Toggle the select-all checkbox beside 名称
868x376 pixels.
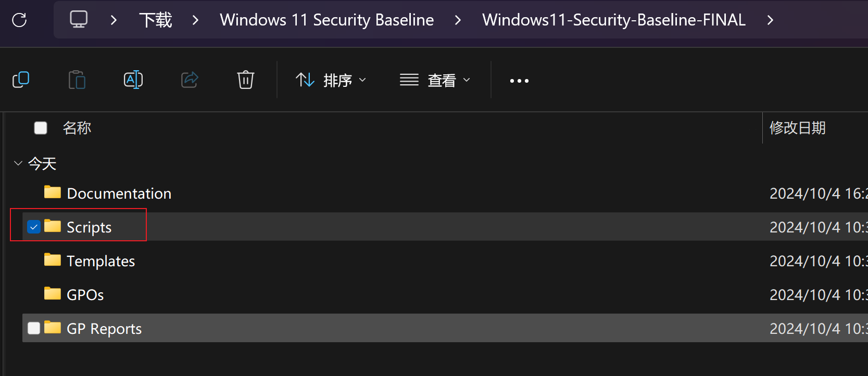[41, 128]
